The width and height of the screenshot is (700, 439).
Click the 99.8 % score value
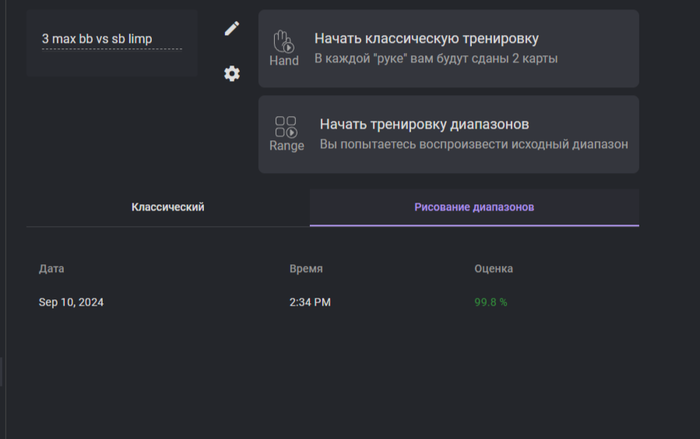[491, 302]
